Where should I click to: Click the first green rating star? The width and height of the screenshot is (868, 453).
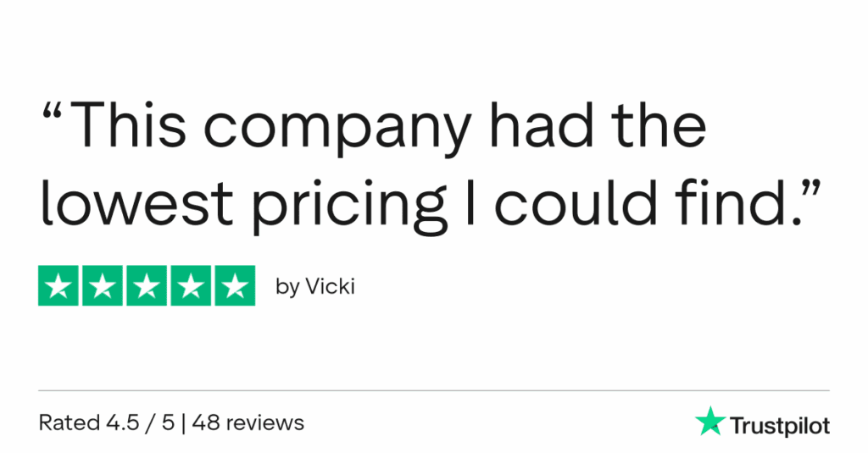tap(59, 286)
